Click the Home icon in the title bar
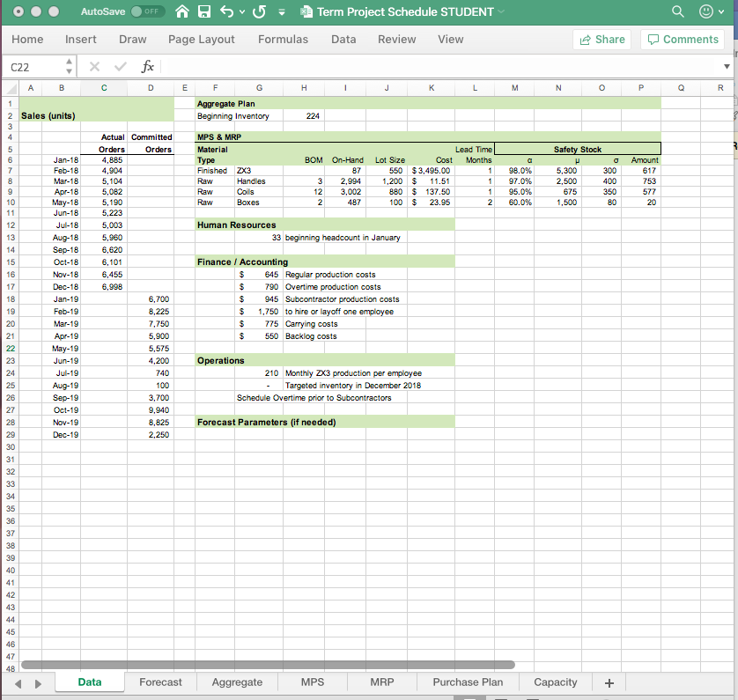The image size is (738, 700). (x=182, y=11)
